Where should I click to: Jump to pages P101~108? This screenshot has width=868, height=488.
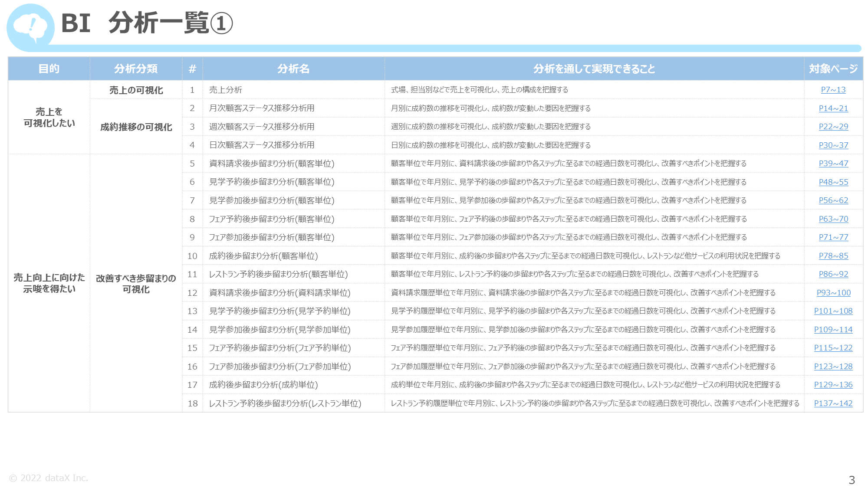[833, 311]
